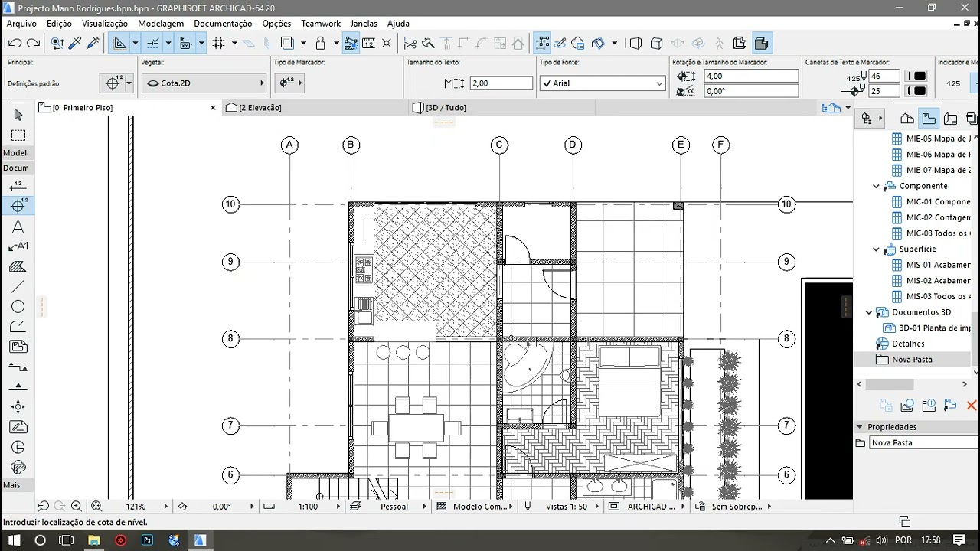
Task: Toggle highlighted 3D window button
Action: coord(761,44)
